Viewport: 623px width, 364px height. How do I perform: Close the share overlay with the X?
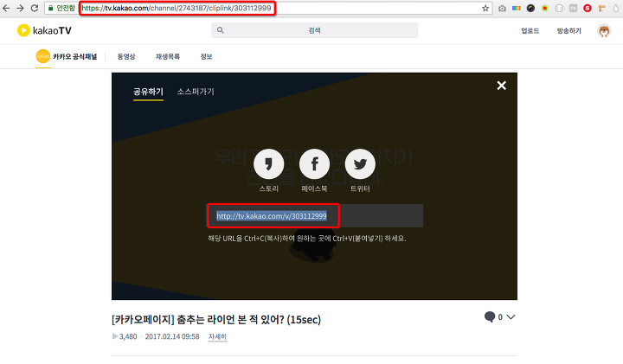[x=501, y=86]
